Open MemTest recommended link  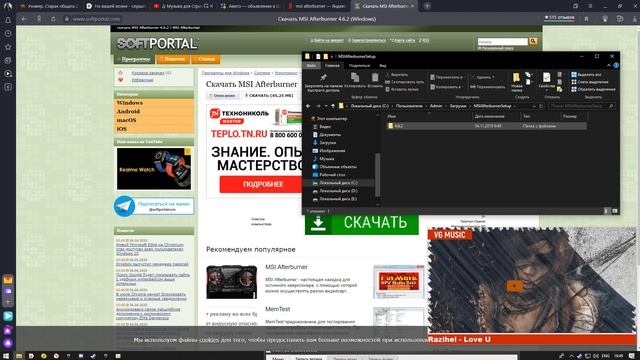[x=278, y=309]
